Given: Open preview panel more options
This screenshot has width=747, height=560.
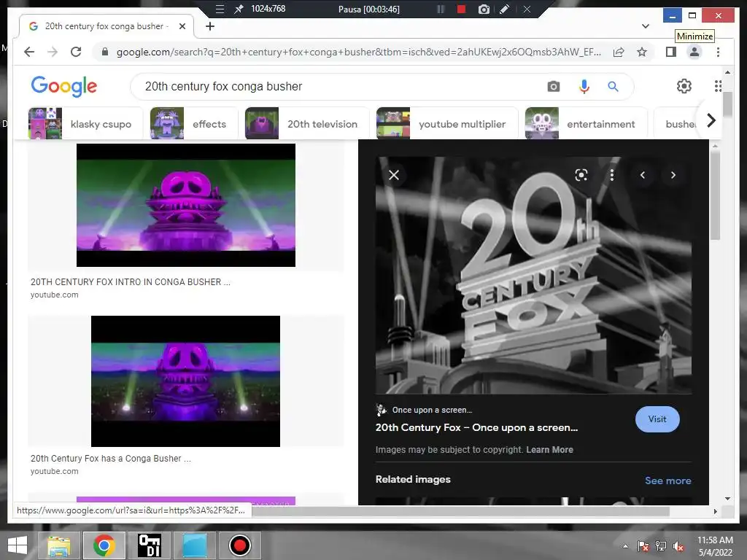Looking at the screenshot, I should tap(612, 175).
